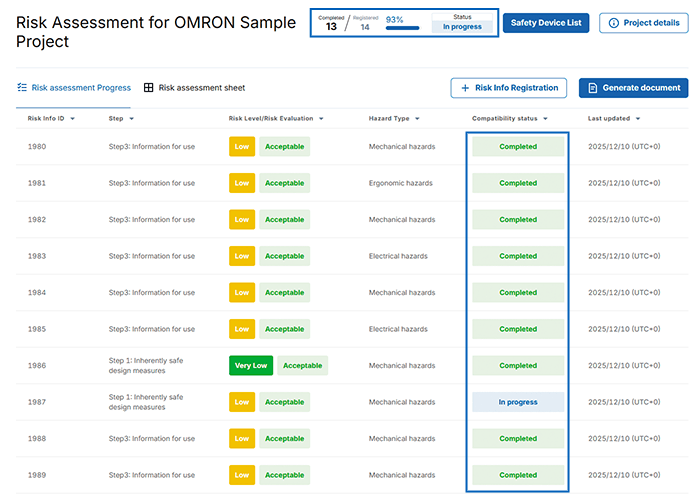Image resolution: width=700 pixels, height=495 pixels.
Task: Click Ergonomic hazards in row 1981
Action: pyautogui.click(x=400, y=183)
